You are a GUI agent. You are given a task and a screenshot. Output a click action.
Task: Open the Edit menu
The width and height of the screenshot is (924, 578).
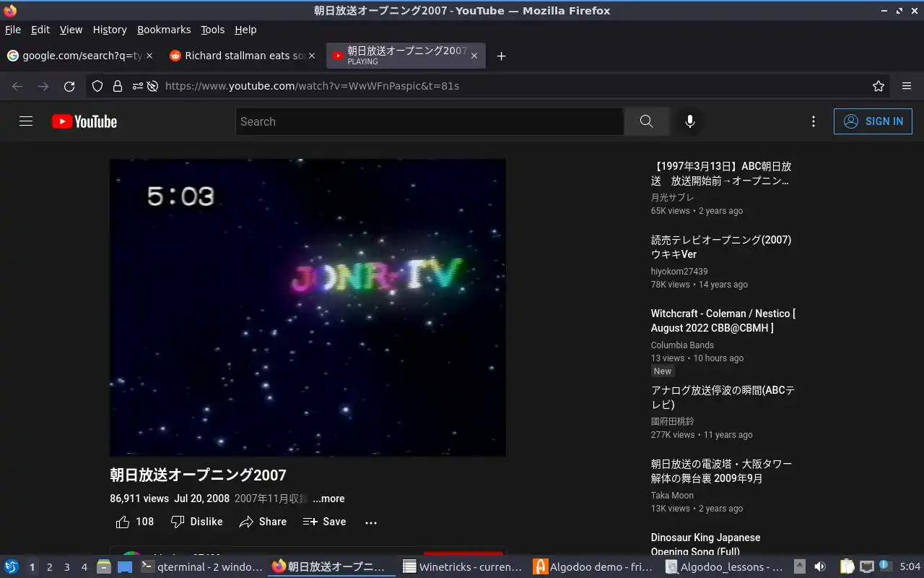(40, 30)
